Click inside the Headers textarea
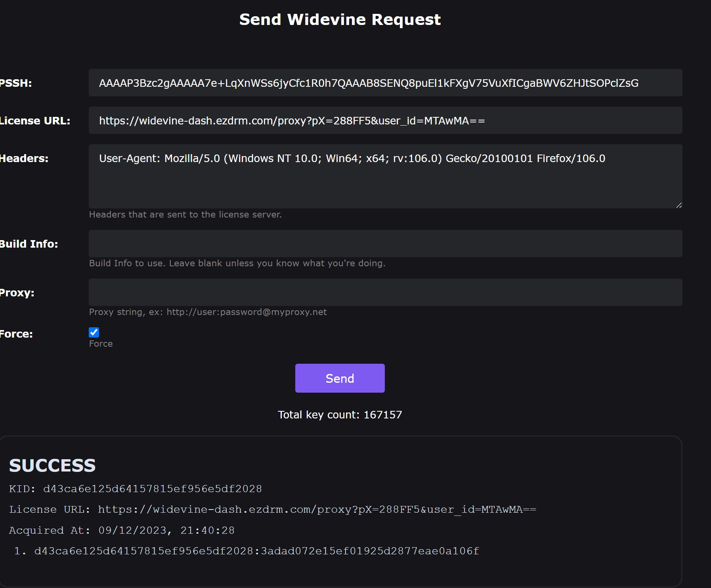 [x=385, y=176]
